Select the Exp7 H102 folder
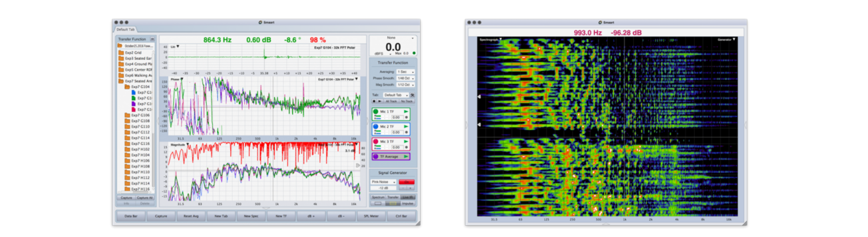 [138, 149]
